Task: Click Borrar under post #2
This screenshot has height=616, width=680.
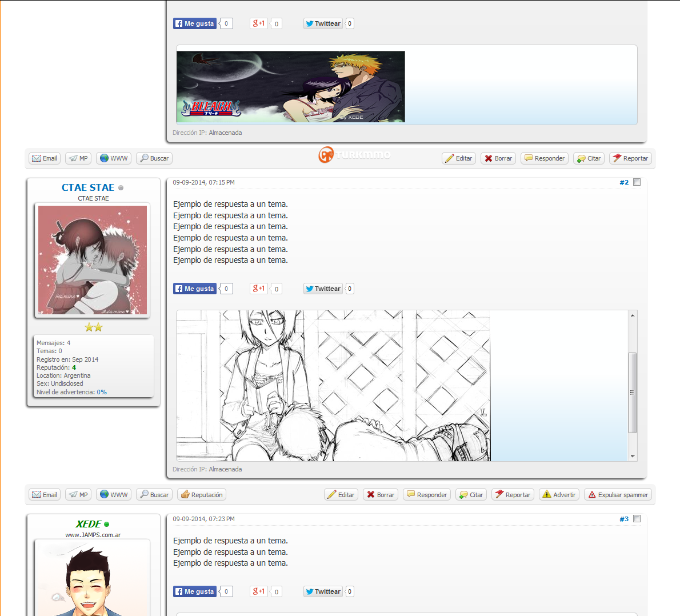Action: click(x=381, y=494)
